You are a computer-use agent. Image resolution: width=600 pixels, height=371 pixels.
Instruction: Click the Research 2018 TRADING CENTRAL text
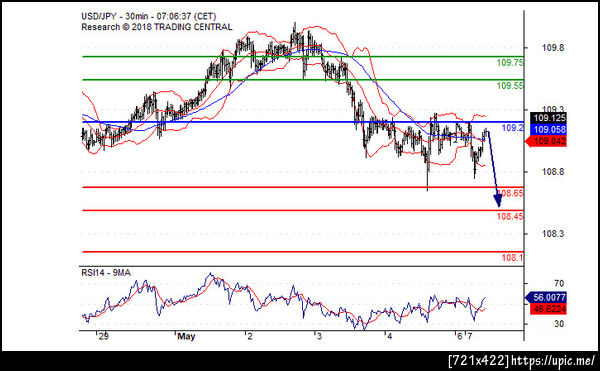point(157,27)
